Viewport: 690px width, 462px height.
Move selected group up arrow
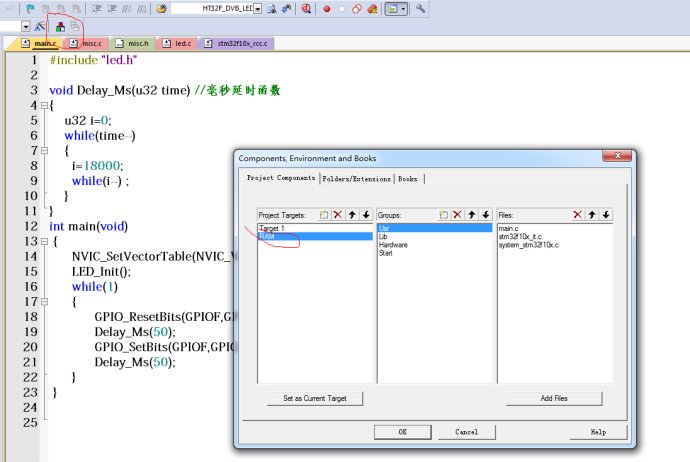[x=472, y=215]
